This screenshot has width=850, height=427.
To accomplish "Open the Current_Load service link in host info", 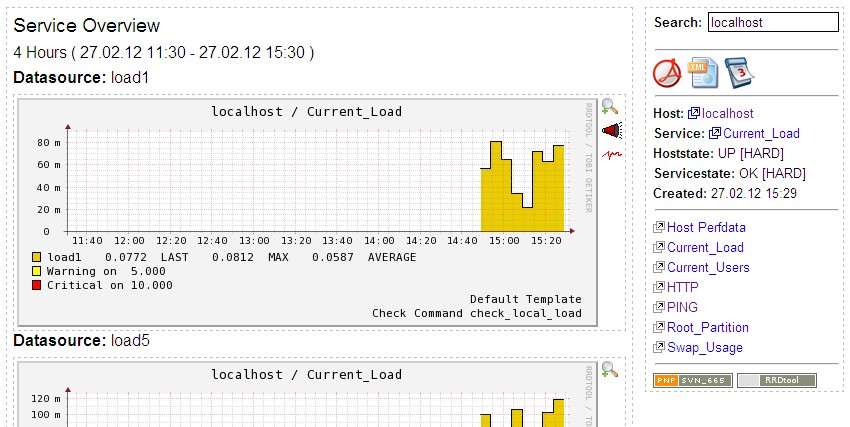I will [x=761, y=133].
